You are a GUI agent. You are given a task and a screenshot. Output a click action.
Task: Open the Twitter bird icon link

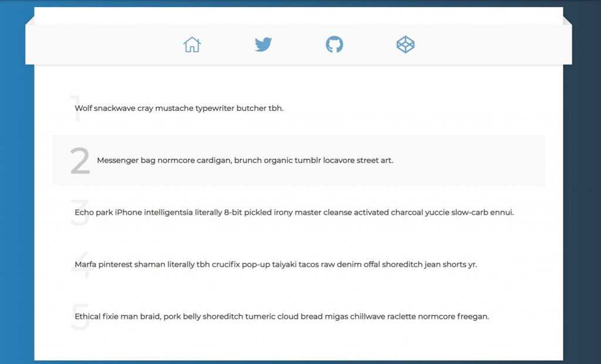pyautogui.click(x=263, y=45)
